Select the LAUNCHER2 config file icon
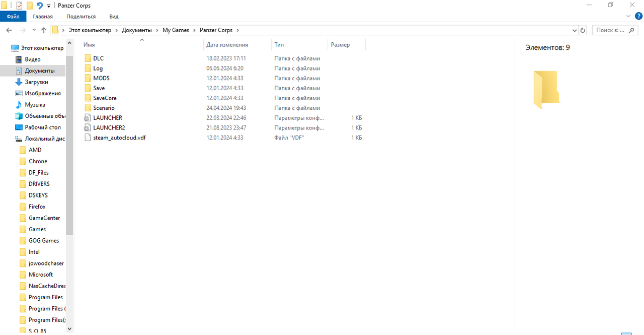Screen dimensions: 644x335 88,127
